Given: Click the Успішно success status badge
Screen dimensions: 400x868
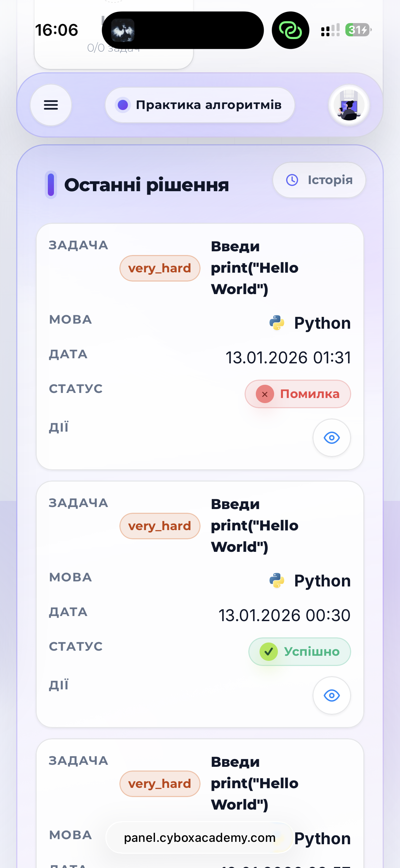Looking at the screenshot, I should point(300,652).
